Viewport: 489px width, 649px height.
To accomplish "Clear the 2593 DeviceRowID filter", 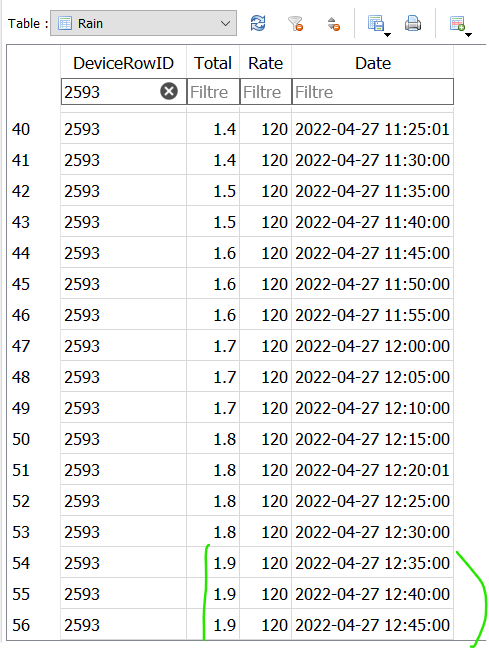I will tap(169, 91).
